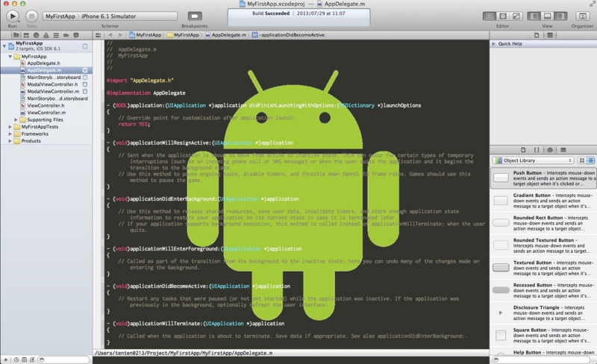Switch to the Standard editor
The width and height of the screenshot is (597, 364).
pos(490,16)
